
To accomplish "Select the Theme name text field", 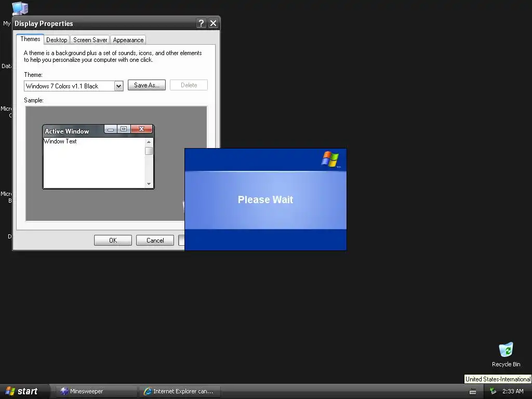I will coord(70,86).
